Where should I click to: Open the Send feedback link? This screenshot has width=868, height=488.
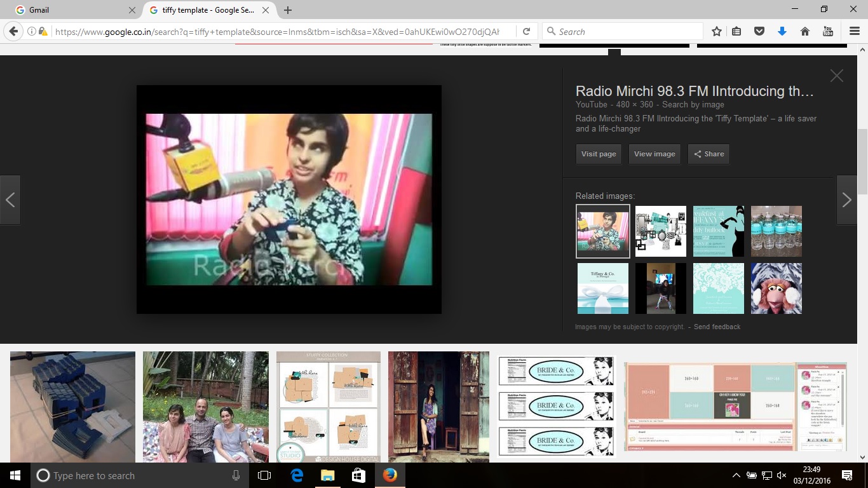click(717, 327)
